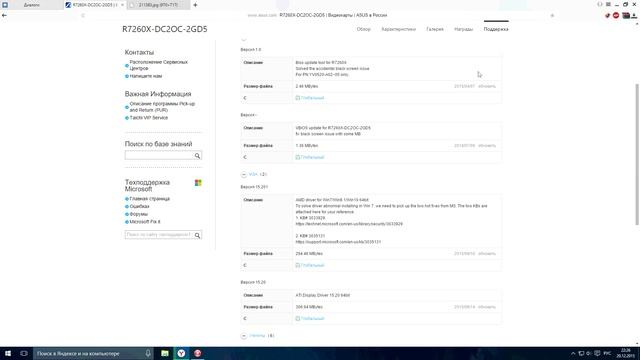Viewport: 640px width, 360px height.
Task: Show hidden system tray icons chevron
Action: [x=573, y=353]
